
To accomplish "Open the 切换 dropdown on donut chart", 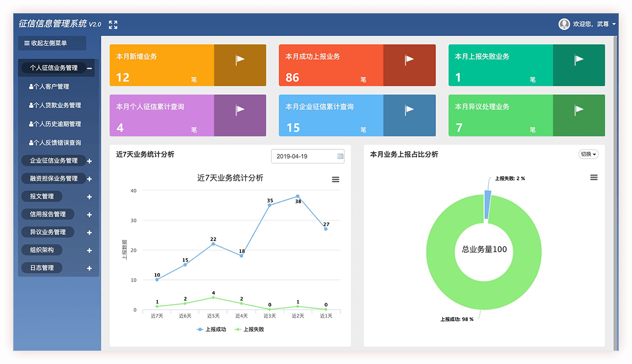I will (x=588, y=154).
